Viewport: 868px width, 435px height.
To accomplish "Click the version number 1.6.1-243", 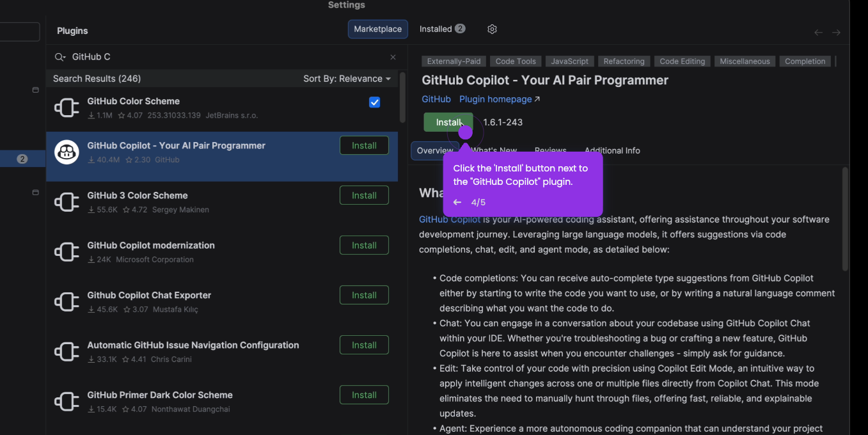I will click(503, 122).
